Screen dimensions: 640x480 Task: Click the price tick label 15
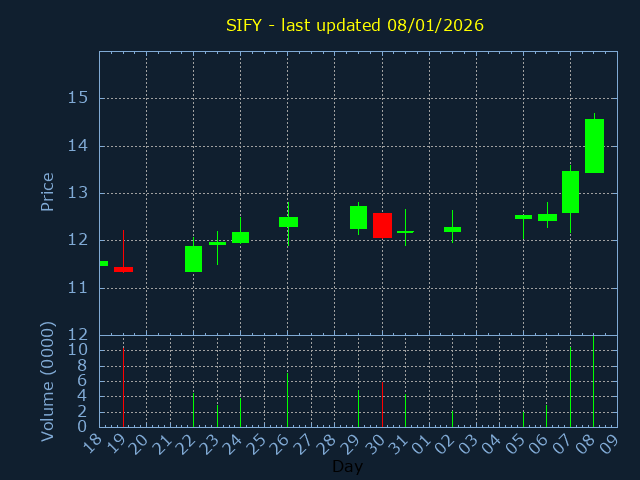pos(78,98)
